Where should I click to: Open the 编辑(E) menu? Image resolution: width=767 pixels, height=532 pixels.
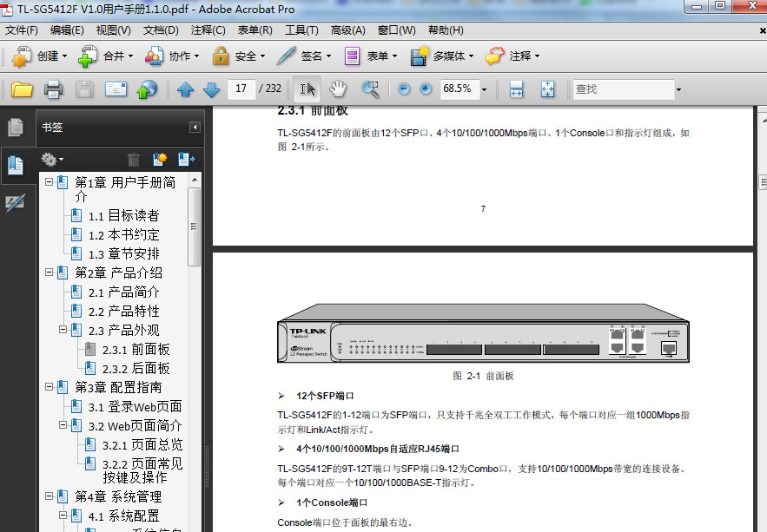coord(67,30)
